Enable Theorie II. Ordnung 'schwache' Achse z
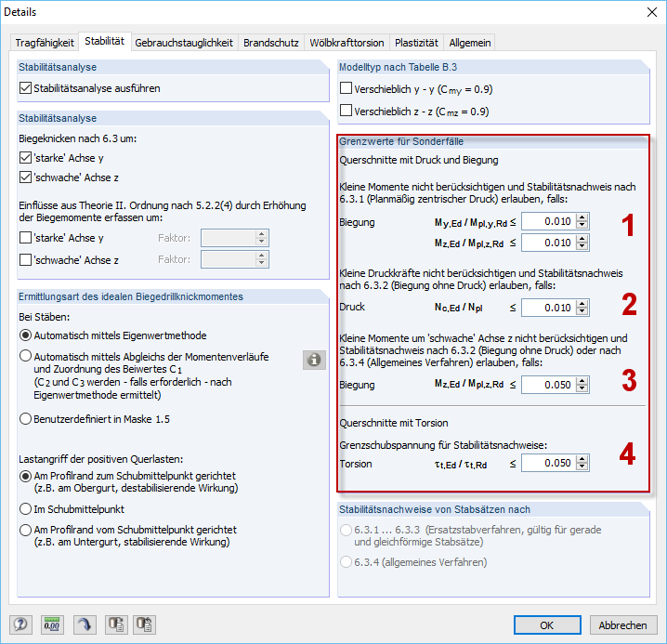This screenshot has width=667, height=644. pos(25,259)
